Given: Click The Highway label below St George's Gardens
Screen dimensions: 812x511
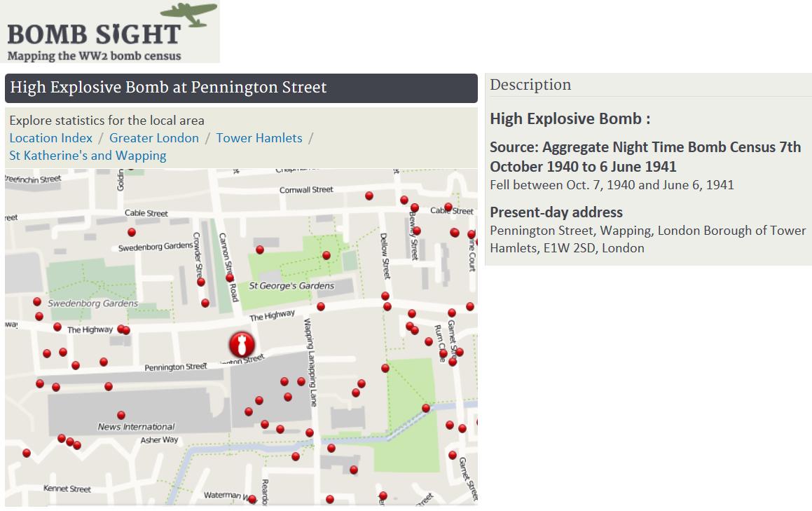Looking at the screenshot, I should click(272, 315).
